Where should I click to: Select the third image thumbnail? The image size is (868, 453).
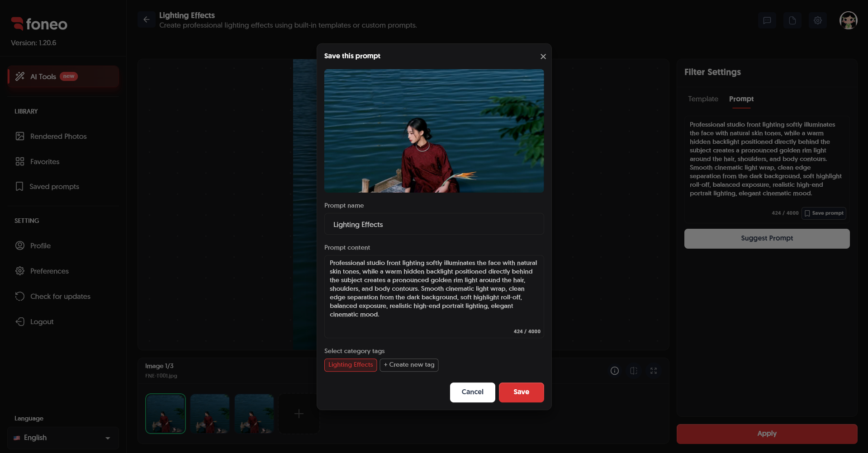tap(254, 414)
